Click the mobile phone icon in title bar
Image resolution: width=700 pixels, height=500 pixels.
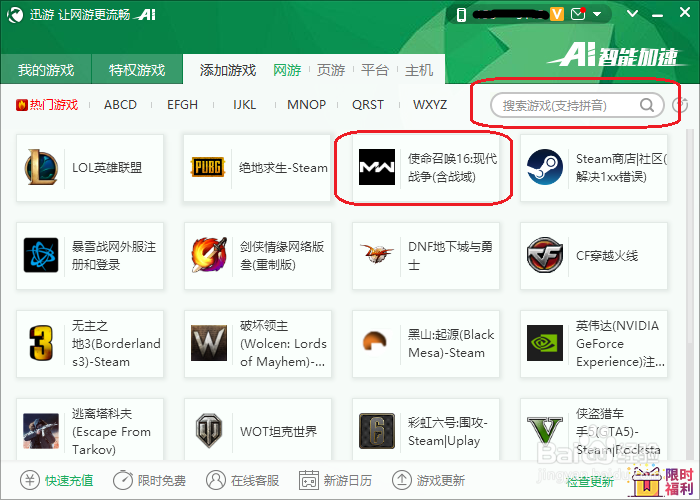pyautogui.click(x=461, y=15)
